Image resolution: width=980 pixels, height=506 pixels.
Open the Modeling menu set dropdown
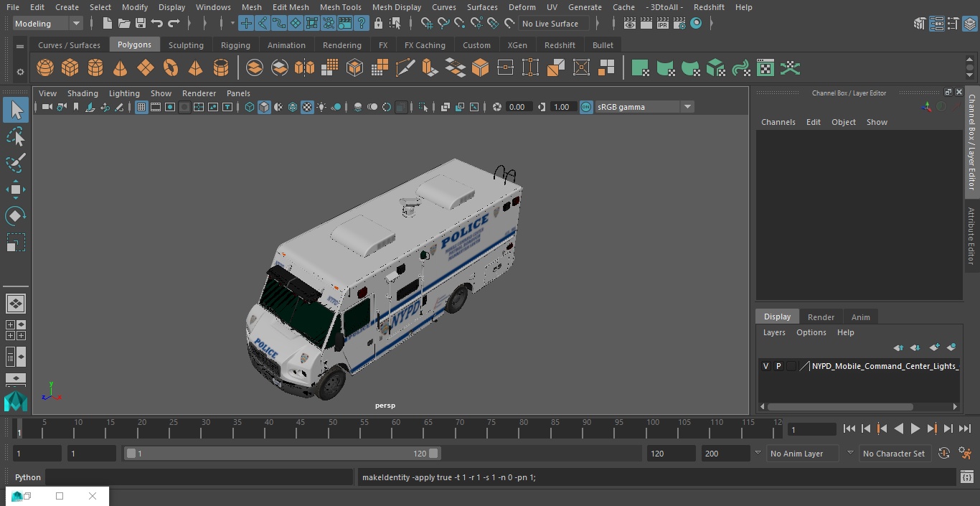48,24
